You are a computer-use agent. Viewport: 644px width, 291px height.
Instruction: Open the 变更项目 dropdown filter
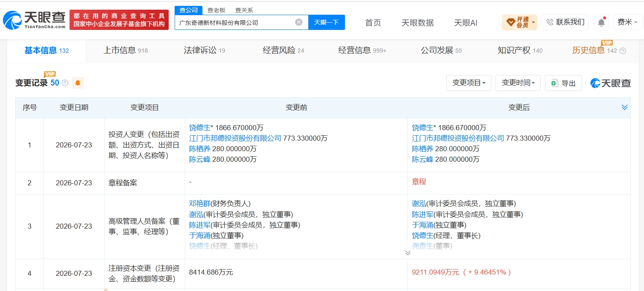coord(469,83)
